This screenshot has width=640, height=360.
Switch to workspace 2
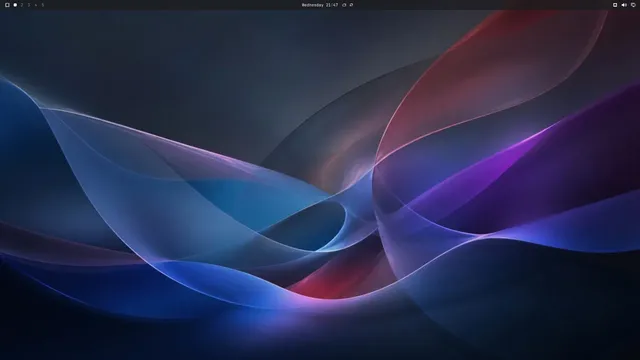point(22,5)
